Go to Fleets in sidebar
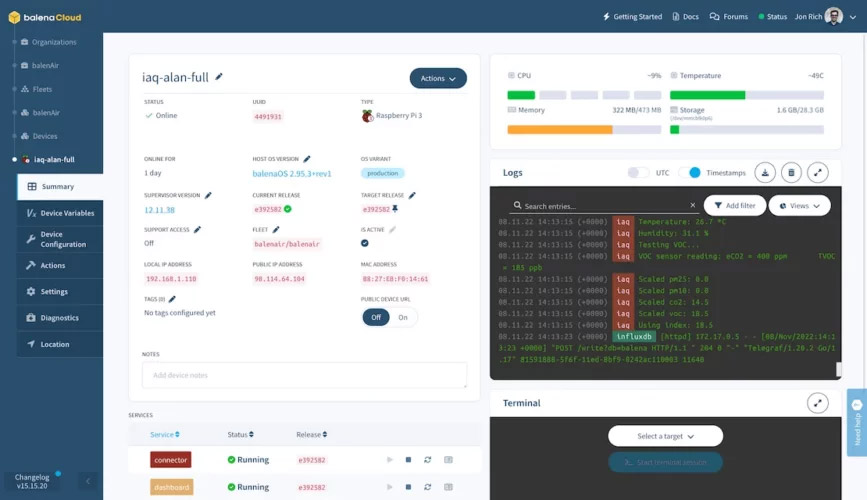 click(x=36, y=89)
